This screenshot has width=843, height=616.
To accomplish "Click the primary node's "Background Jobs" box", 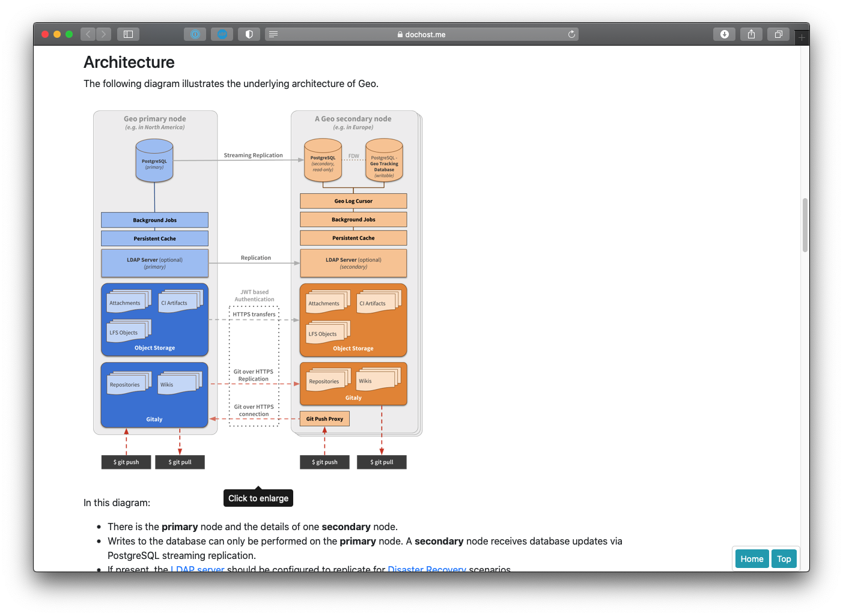I will pyautogui.click(x=155, y=220).
